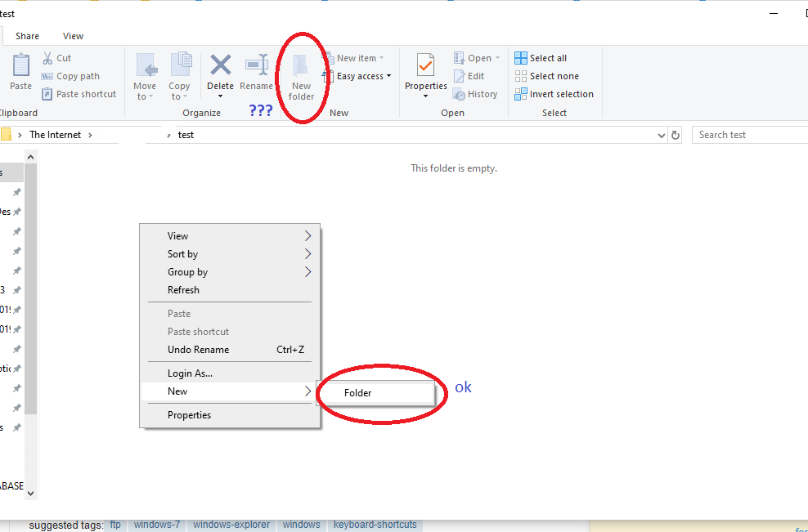Click the History icon in ribbon
Image resolution: width=808 pixels, height=532 pixels.
coord(460,94)
